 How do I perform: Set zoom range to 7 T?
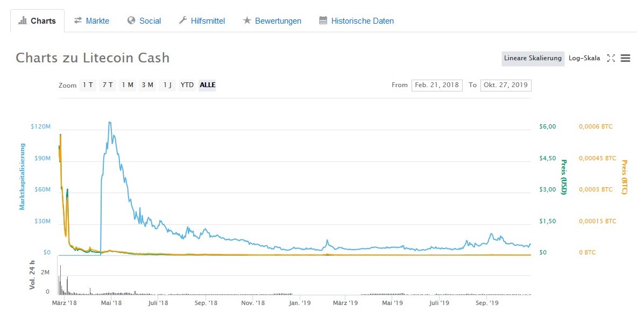(x=108, y=86)
